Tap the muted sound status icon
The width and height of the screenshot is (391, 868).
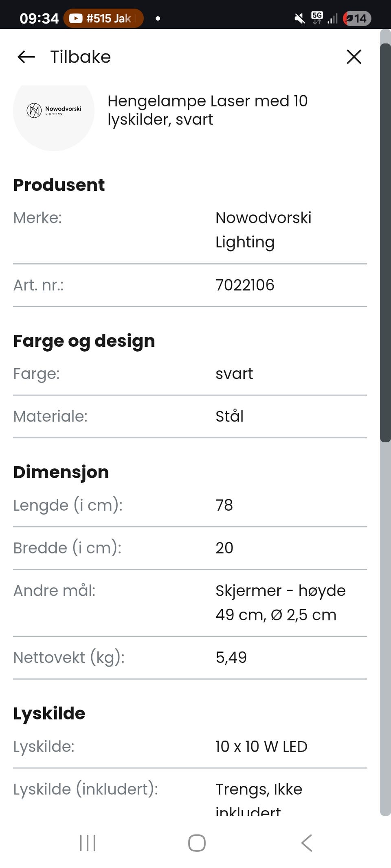(x=300, y=18)
